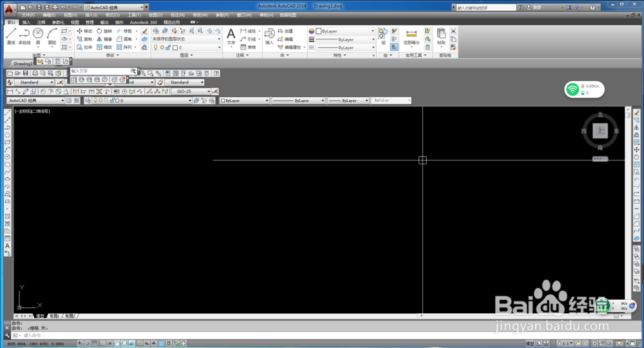Click the 登录 (Sign in) button
This screenshot has width=644, height=348.
[534, 7]
